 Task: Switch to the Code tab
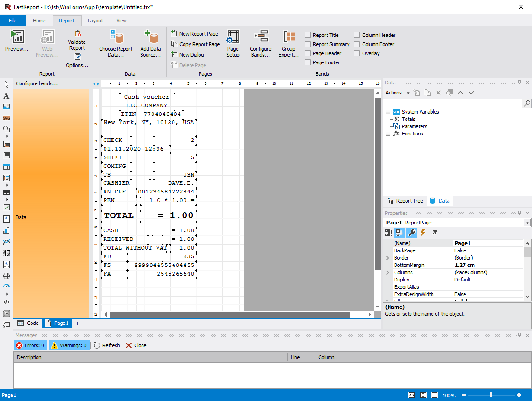tap(28, 323)
